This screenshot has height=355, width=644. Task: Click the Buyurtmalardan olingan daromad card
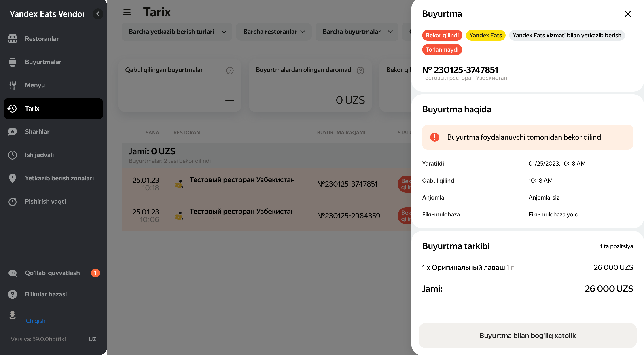[310, 86]
